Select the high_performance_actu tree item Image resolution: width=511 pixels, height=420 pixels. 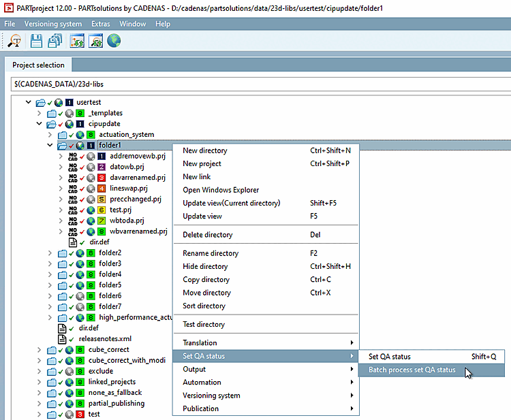tap(136, 317)
